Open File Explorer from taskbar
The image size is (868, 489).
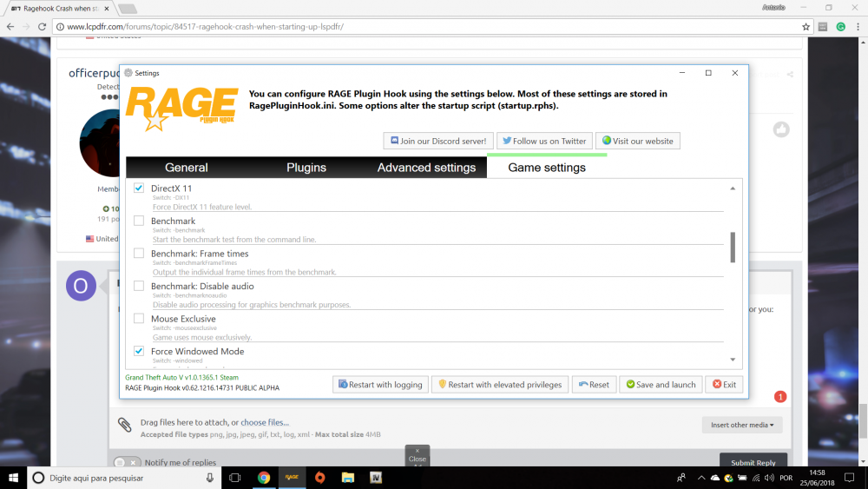348,478
